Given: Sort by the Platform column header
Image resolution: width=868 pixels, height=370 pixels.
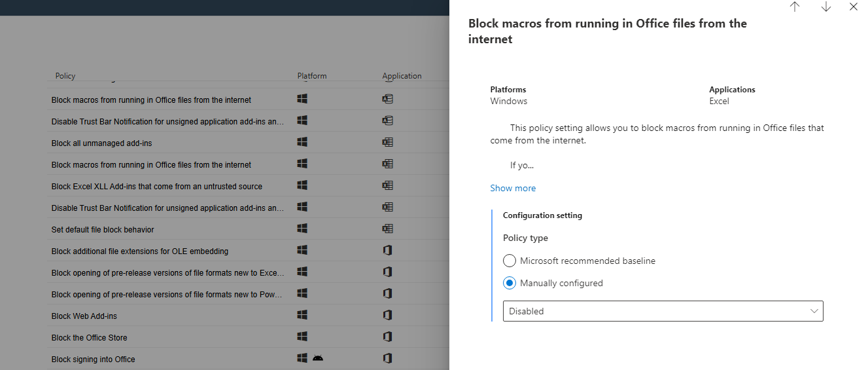Looking at the screenshot, I should [x=312, y=76].
